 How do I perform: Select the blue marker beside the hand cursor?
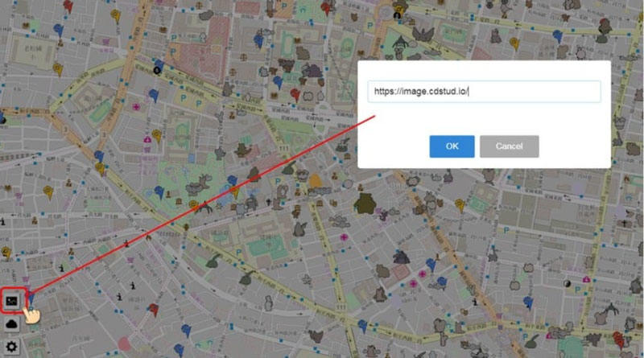point(31,300)
